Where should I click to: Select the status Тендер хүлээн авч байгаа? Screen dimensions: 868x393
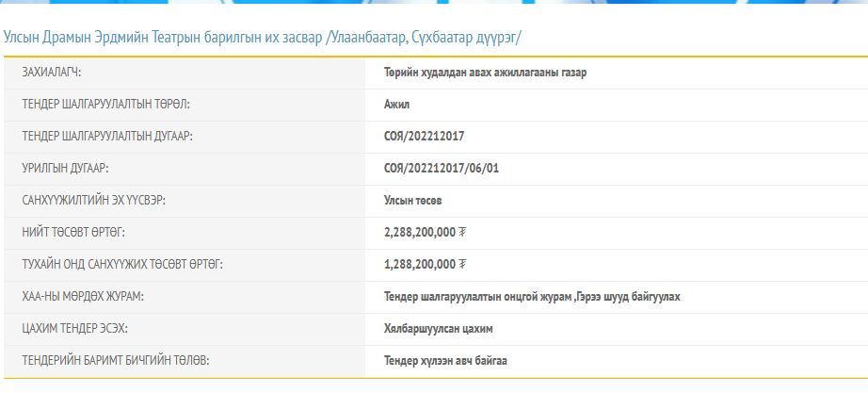445,361
